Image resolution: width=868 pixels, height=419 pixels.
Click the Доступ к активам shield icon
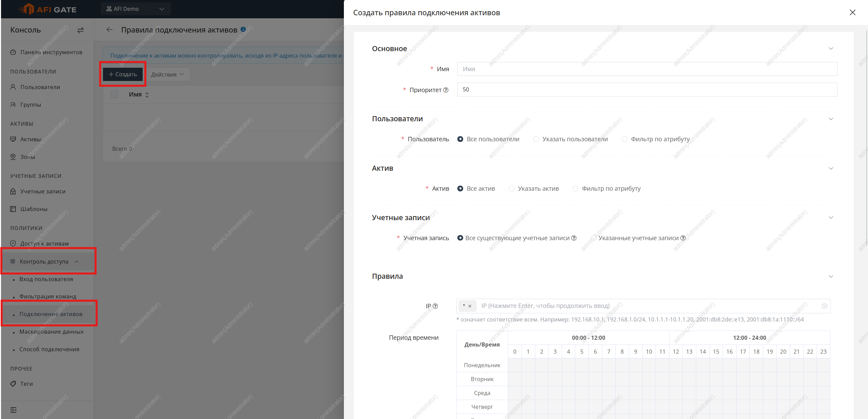point(13,244)
